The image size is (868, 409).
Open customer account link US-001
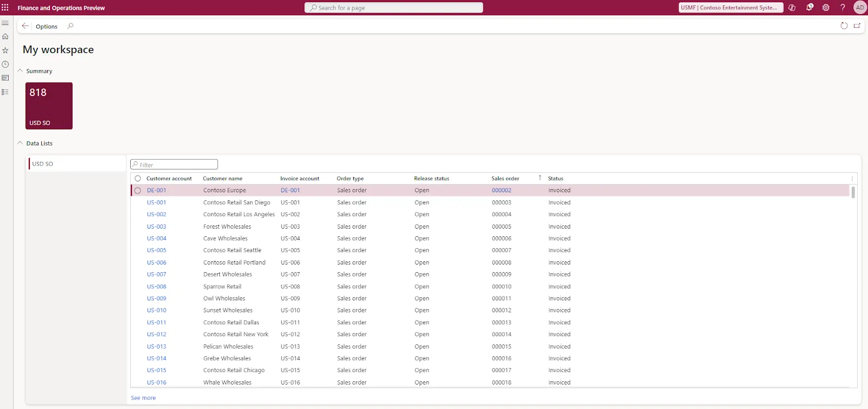(x=157, y=203)
